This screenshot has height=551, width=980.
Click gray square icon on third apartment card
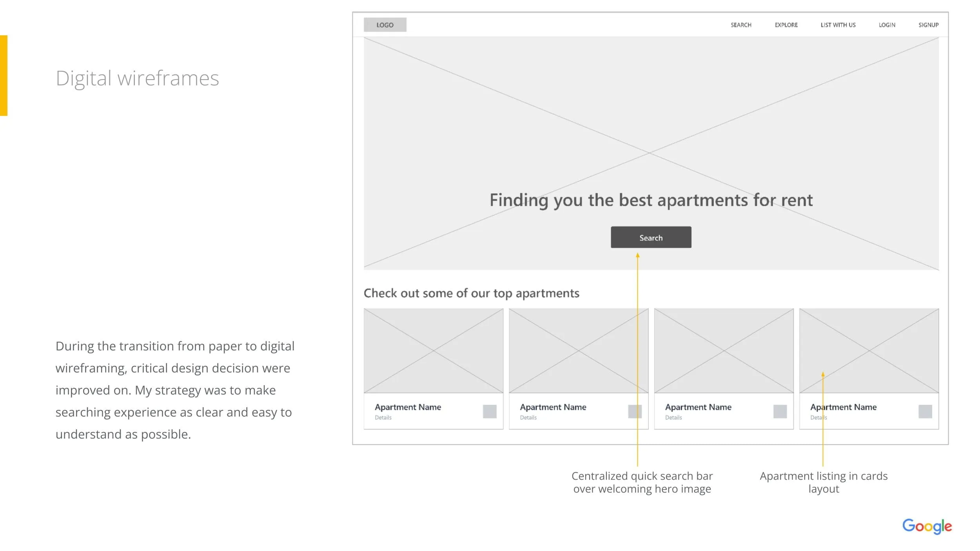pyautogui.click(x=780, y=411)
